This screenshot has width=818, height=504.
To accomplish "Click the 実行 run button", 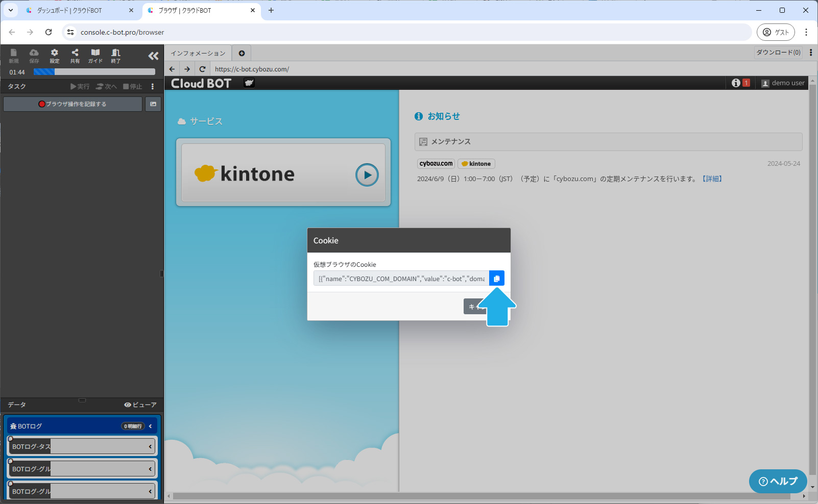I will pos(80,87).
